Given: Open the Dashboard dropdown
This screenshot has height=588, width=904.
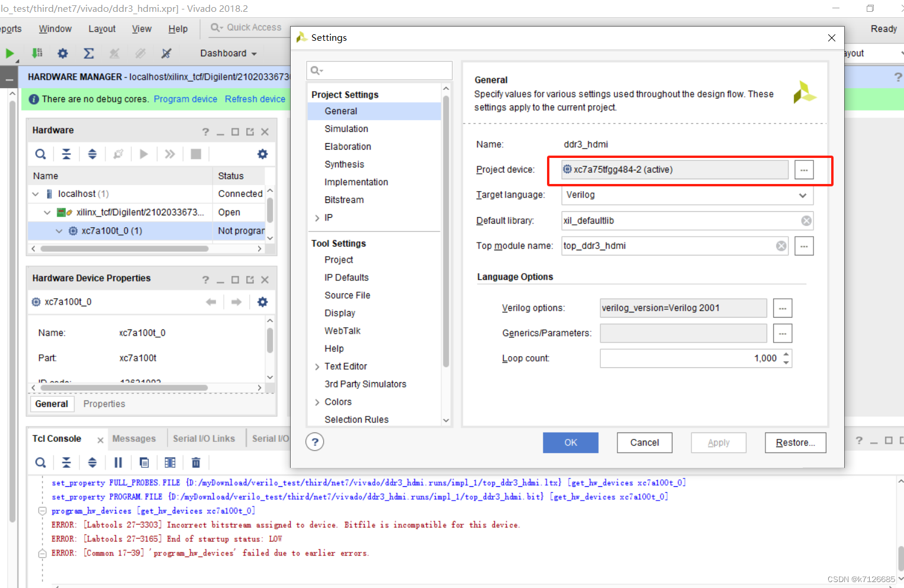Looking at the screenshot, I should pyautogui.click(x=229, y=53).
